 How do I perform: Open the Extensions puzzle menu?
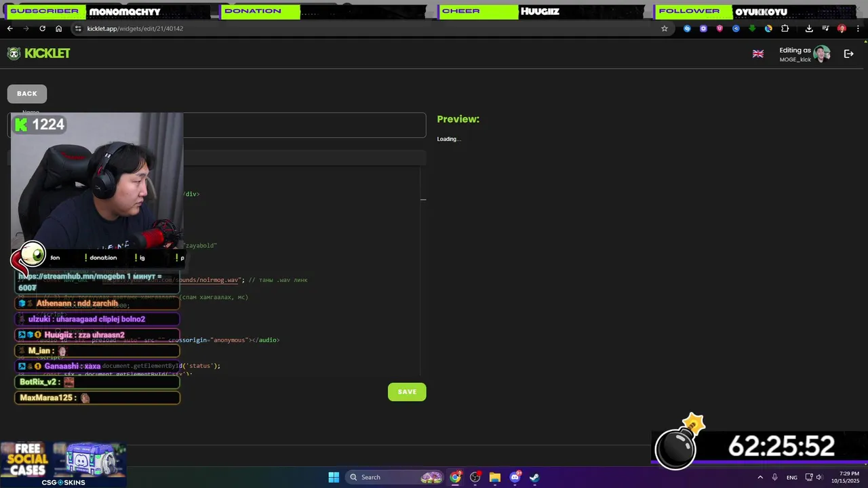click(785, 28)
